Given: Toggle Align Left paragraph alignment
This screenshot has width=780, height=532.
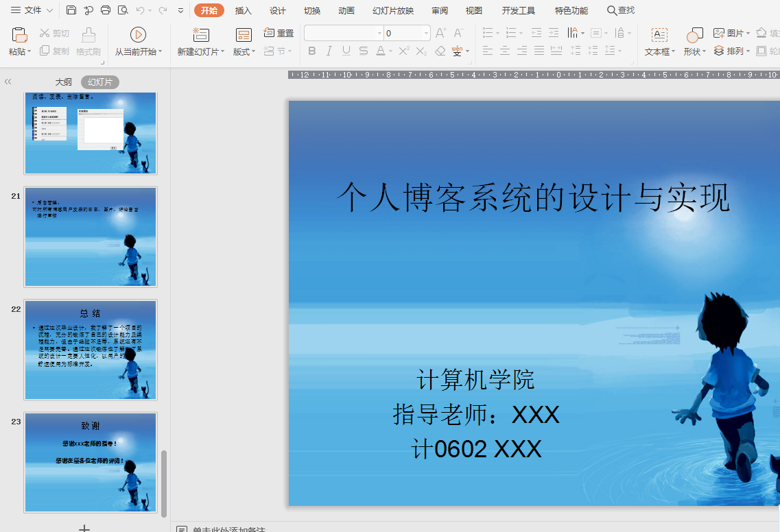Looking at the screenshot, I should pyautogui.click(x=488, y=50).
